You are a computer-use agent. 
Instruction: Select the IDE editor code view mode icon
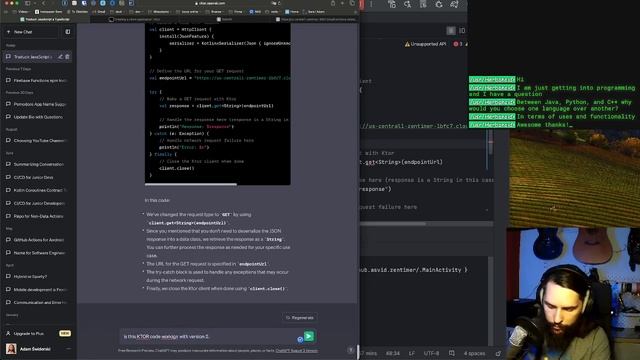(451, 31)
